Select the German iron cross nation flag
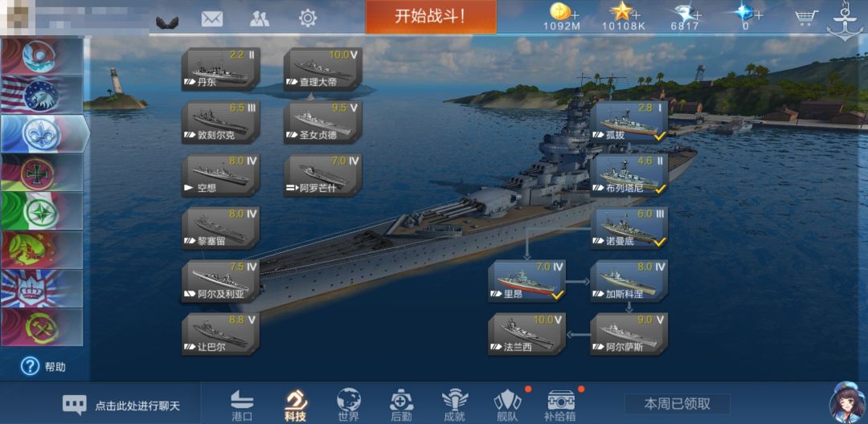The width and height of the screenshot is (868, 424). tap(42, 173)
